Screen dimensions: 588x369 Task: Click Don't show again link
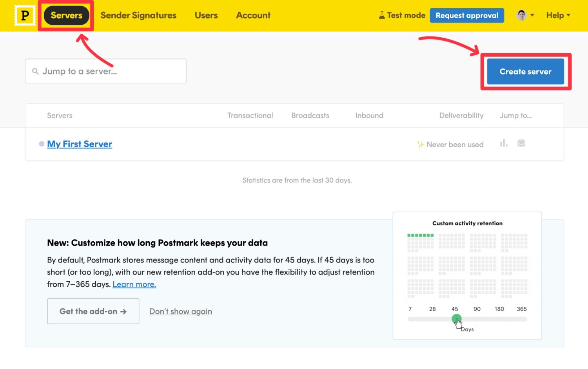(x=181, y=311)
